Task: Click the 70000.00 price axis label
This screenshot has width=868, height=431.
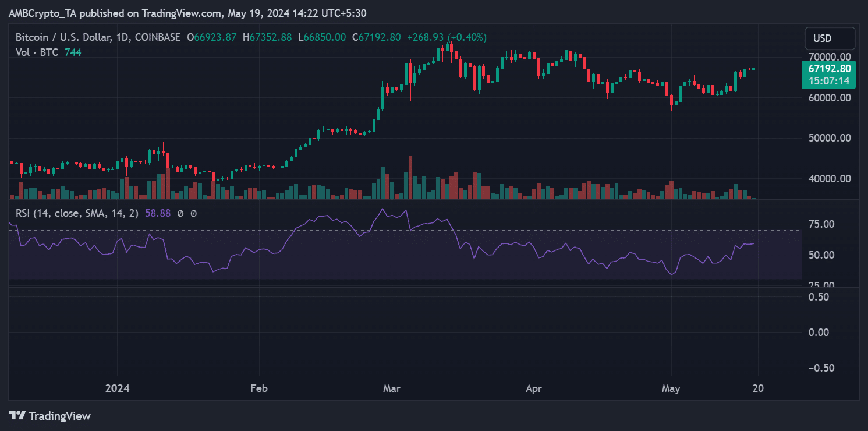Action: [828, 57]
